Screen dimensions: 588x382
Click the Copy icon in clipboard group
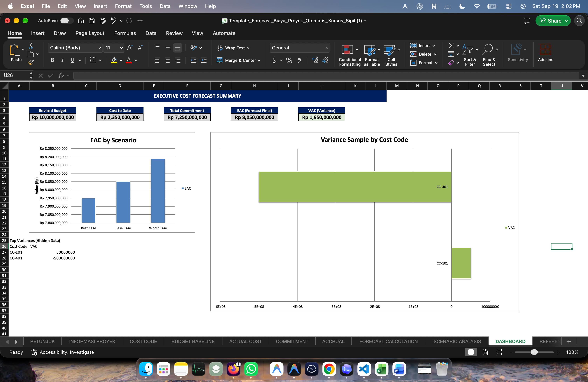coord(31,54)
